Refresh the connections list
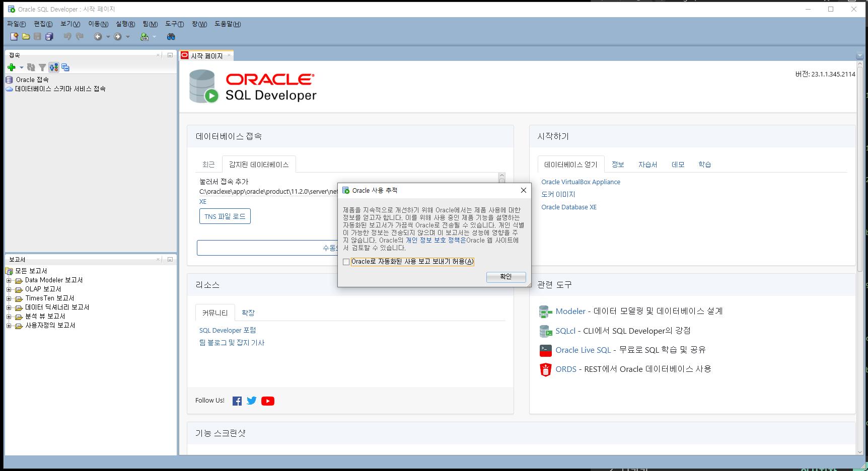868x471 pixels. point(31,67)
